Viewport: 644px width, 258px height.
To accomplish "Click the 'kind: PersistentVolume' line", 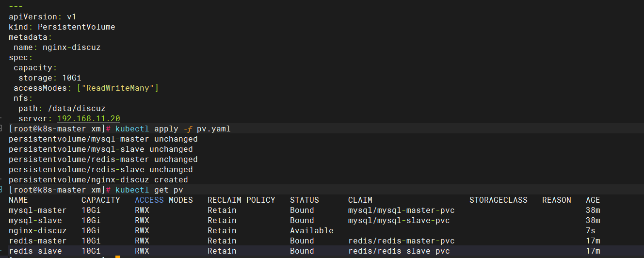I will coord(62,27).
